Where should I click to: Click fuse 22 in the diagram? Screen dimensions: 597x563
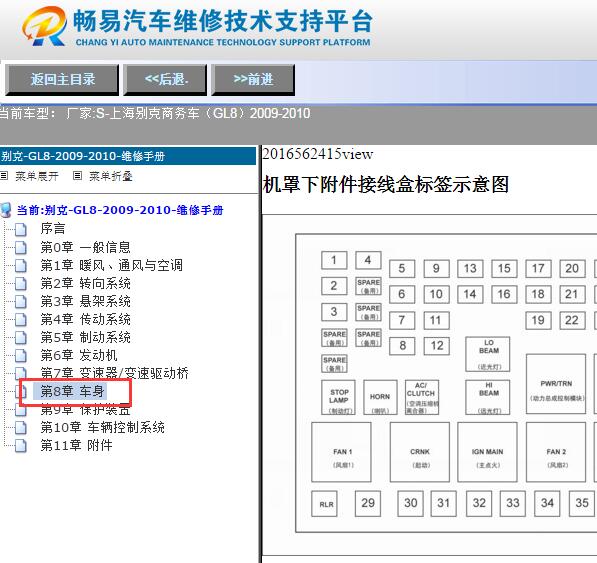pyautogui.click(x=572, y=320)
